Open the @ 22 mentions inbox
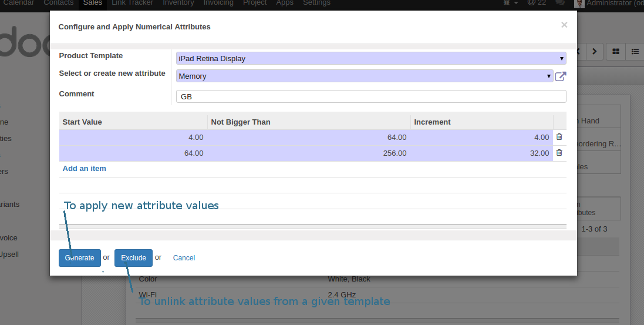The height and width of the screenshot is (325, 644). pyautogui.click(x=537, y=3)
